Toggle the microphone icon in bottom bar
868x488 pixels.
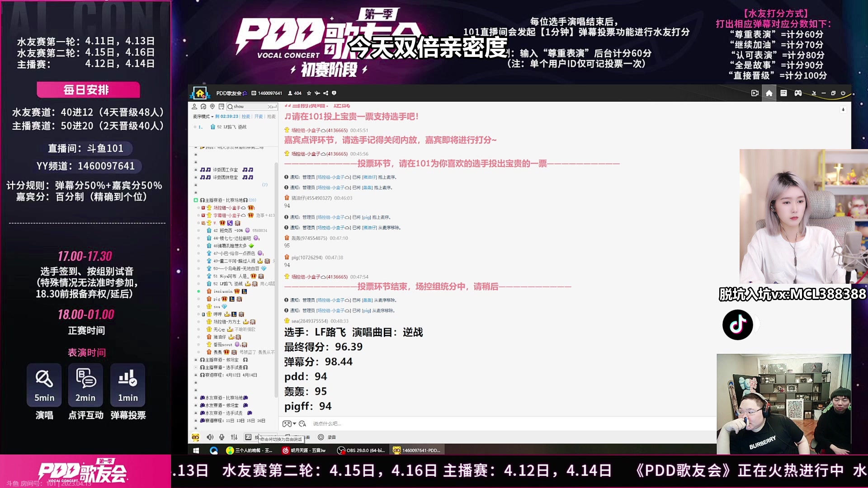[222, 437]
